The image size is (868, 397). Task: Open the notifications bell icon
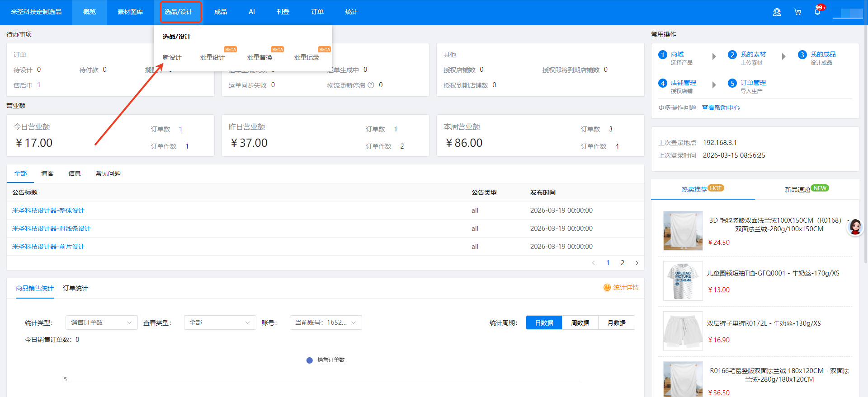pyautogui.click(x=817, y=12)
